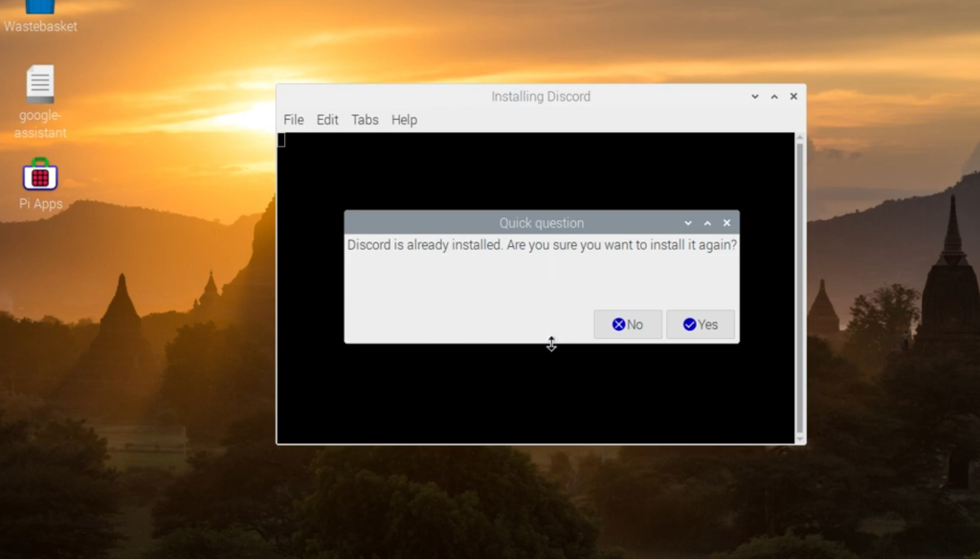Screen dimensions: 980x559
Task: Open the Help menu in terminal
Action: point(404,120)
